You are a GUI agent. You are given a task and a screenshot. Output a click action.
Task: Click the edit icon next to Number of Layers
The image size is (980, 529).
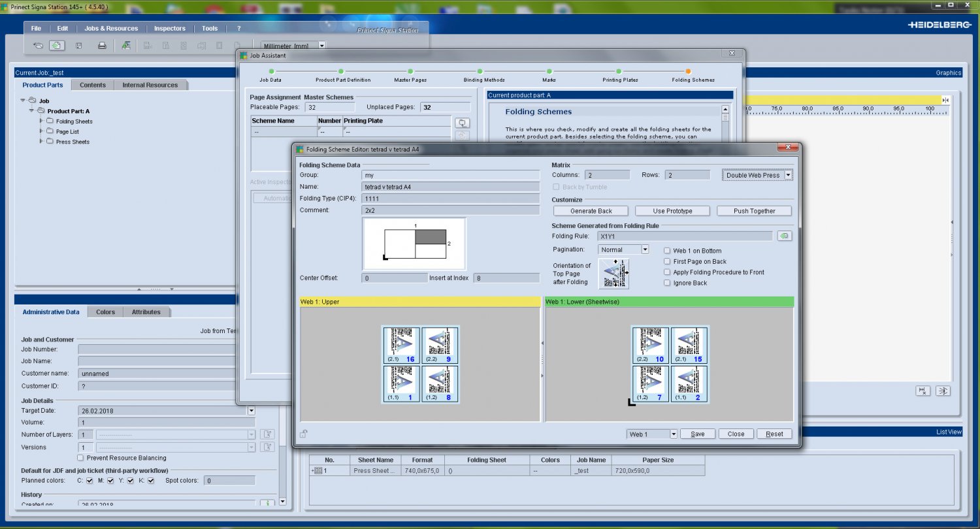(x=267, y=434)
